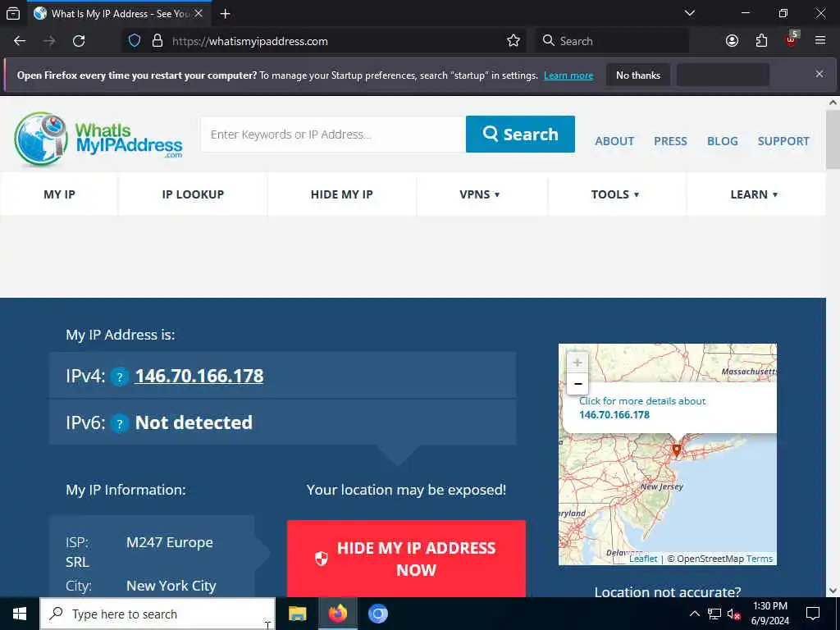Open the taskbar clock showing 1:30 PM
840x630 pixels.
coord(769,614)
